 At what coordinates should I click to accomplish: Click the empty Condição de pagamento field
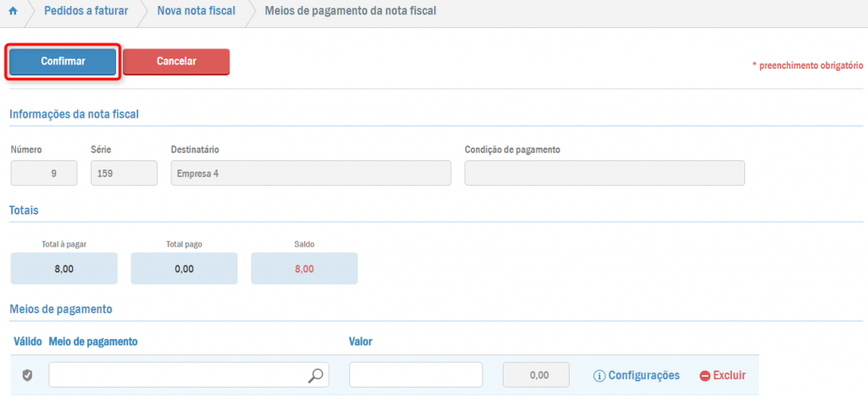(604, 173)
